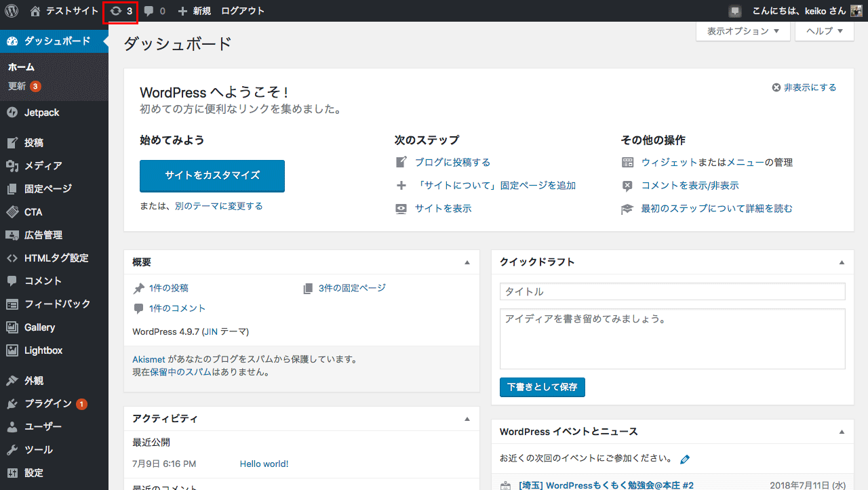Focus the quick draft content textarea
Image resolution: width=868 pixels, height=490 pixels.
(x=673, y=339)
